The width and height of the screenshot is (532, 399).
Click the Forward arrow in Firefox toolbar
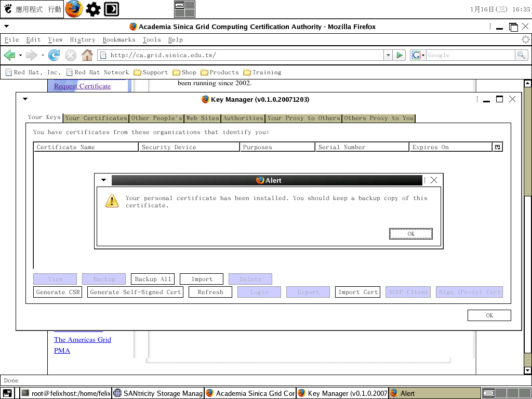point(31,55)
